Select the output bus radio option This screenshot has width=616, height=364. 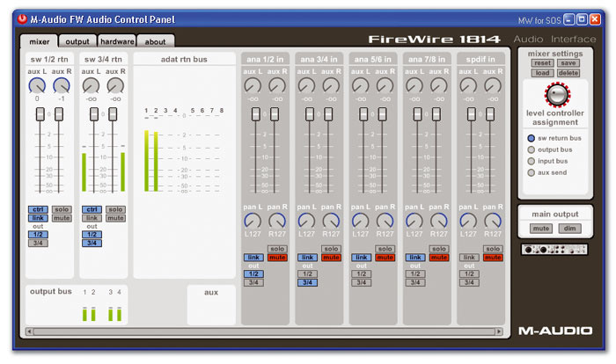(x=531, y=149)
